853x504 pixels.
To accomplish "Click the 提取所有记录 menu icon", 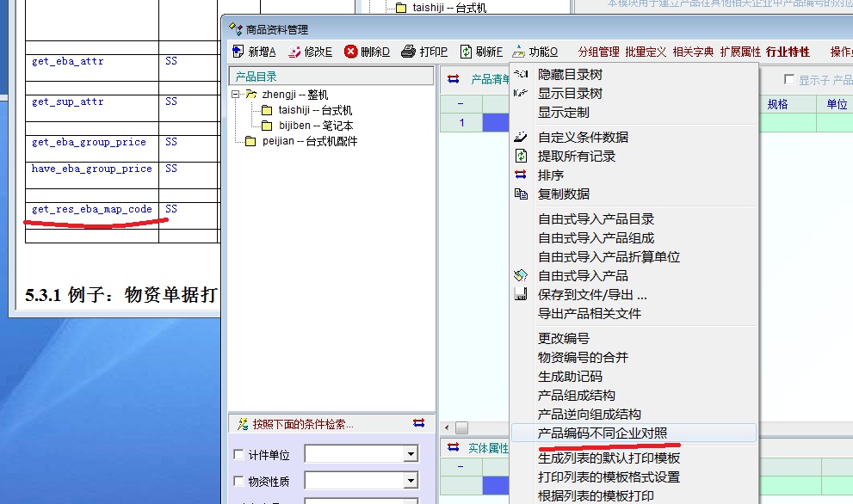I will coord(521,157).
